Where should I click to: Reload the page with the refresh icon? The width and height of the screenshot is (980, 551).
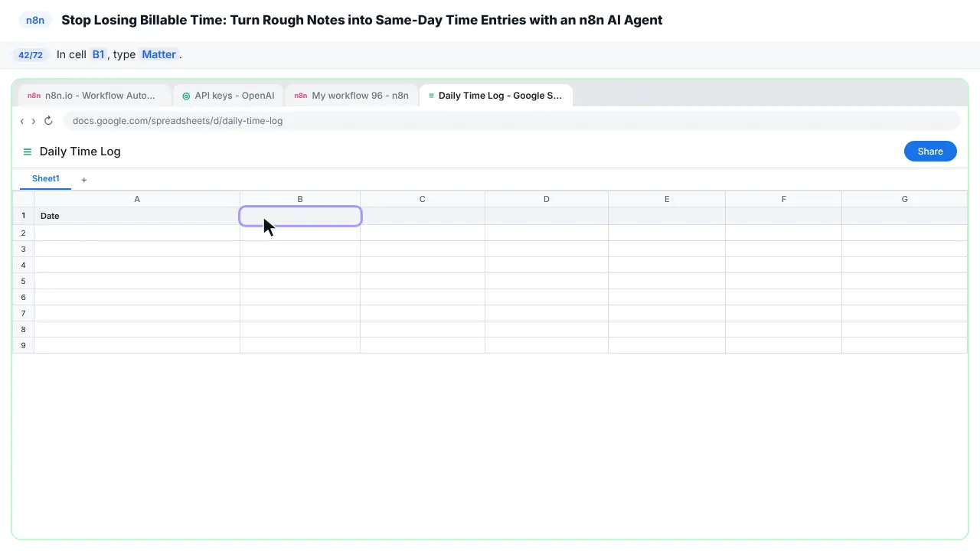(48, 121)
